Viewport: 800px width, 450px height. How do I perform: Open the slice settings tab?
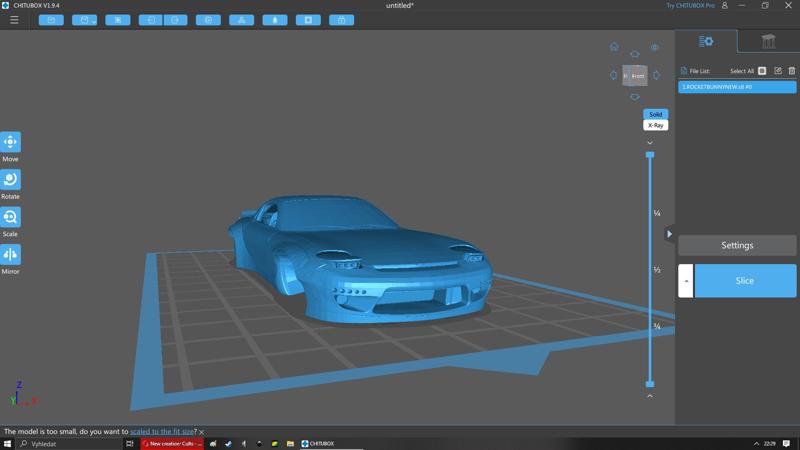coord(706,41)
